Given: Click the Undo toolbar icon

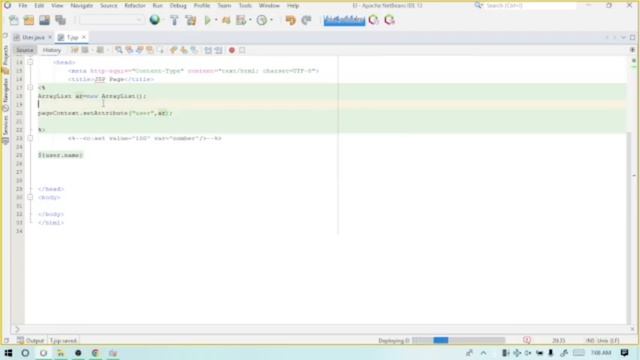Looking at the screenshot, I should tap(290, 20).
